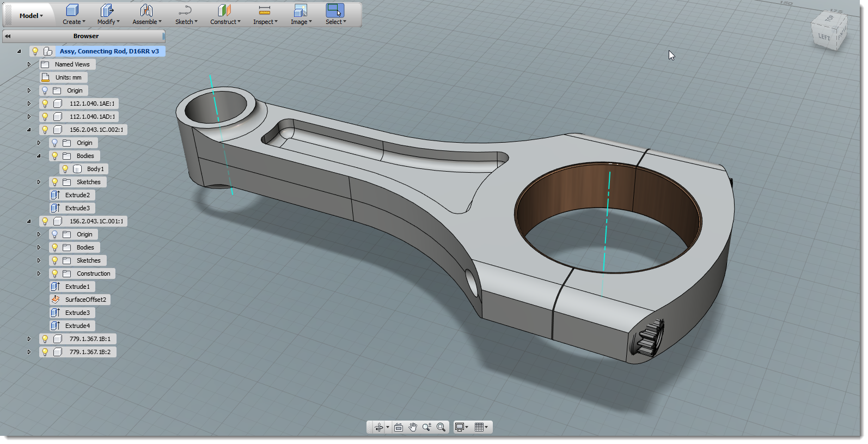Hide component 112.1.040.1AD:1 via its bulb

pos(45,117)
